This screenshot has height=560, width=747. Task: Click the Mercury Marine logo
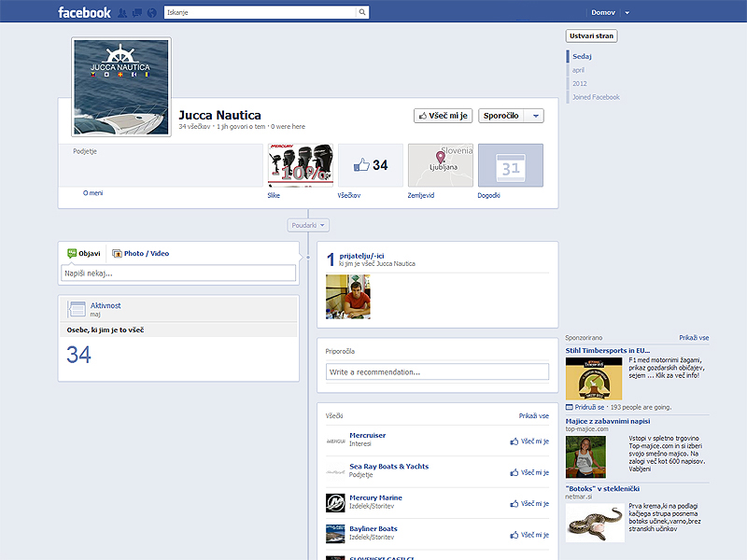pos(335,503)
